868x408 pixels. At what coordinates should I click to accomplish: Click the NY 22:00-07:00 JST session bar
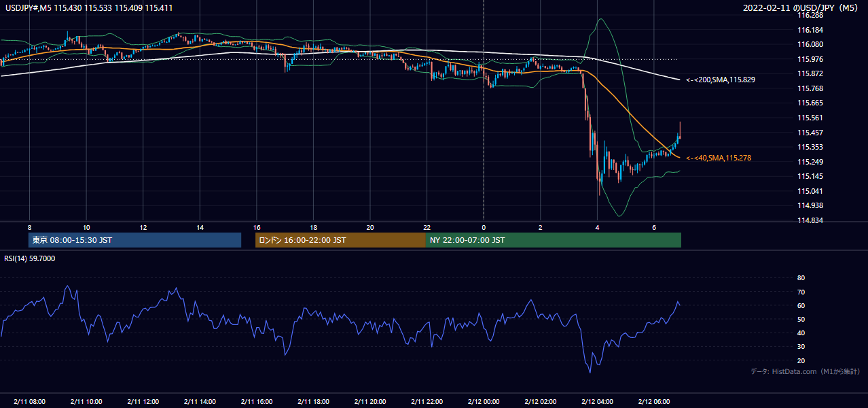[554, 240]
